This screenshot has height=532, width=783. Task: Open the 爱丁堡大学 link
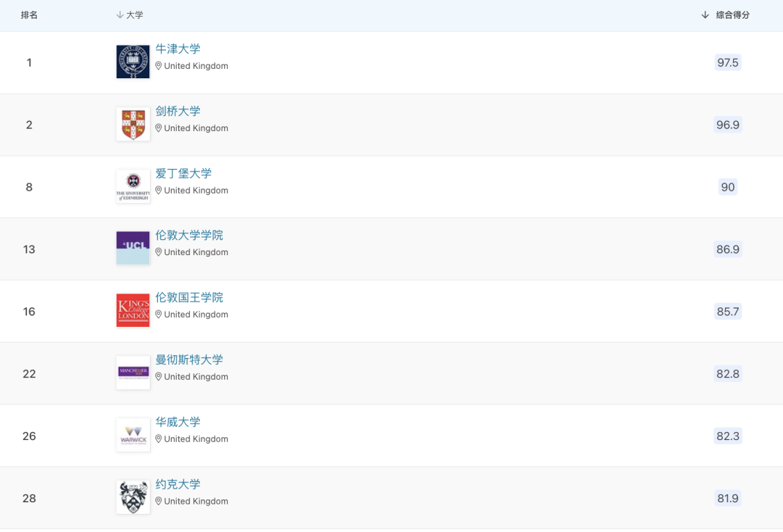point(183,173)
